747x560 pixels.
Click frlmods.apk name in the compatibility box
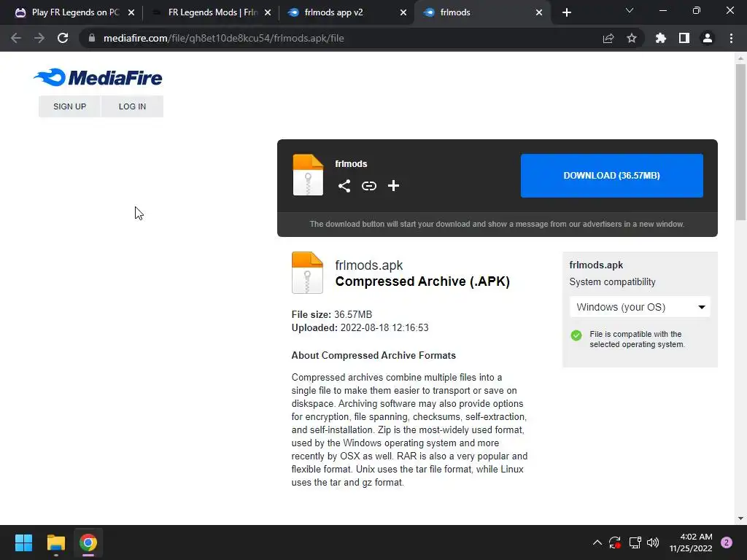point(596,265)
